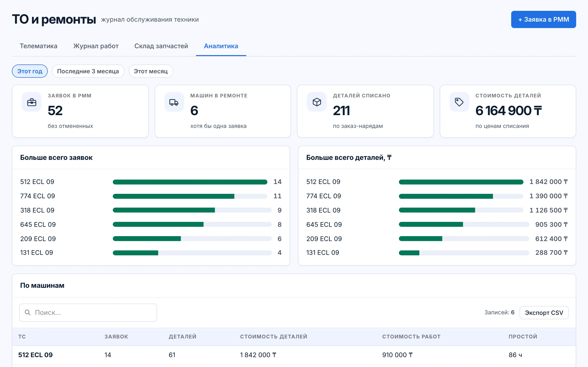Click the + Заявка в РММ button
Viewport: 588px width, 367px height.
coord(543,19)
